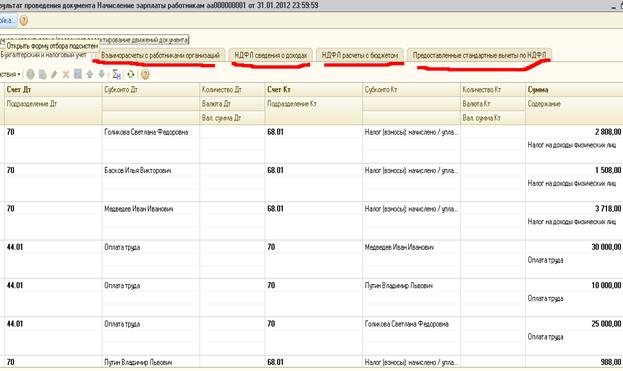Image resolution: width=623 pixels, height=371 pixels.
Task: Click the delete X icon in toolbar
Action: pyautogui.click(x=66, y=74)
